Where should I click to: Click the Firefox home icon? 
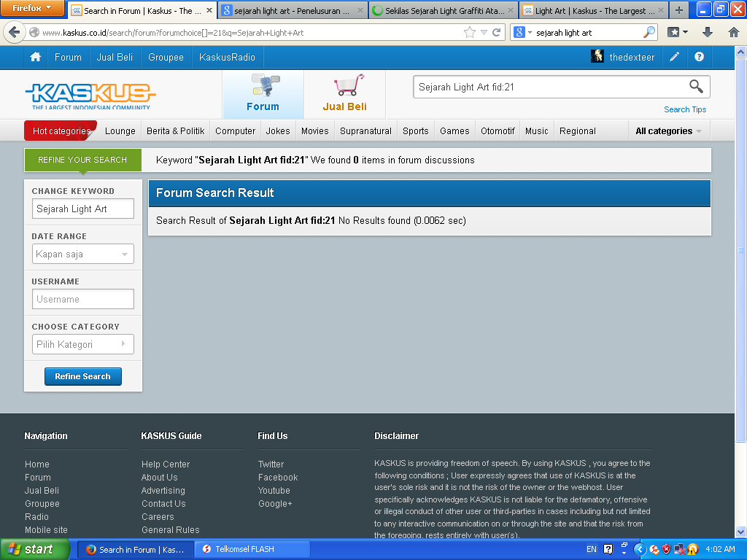[734, 32]
